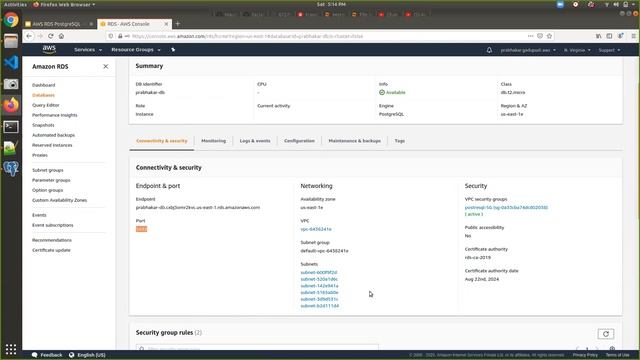The width and height of the screenshot is (640, 360).
Task: Click the Firefox icon in the dock
Action: click(x=11, y=105)
